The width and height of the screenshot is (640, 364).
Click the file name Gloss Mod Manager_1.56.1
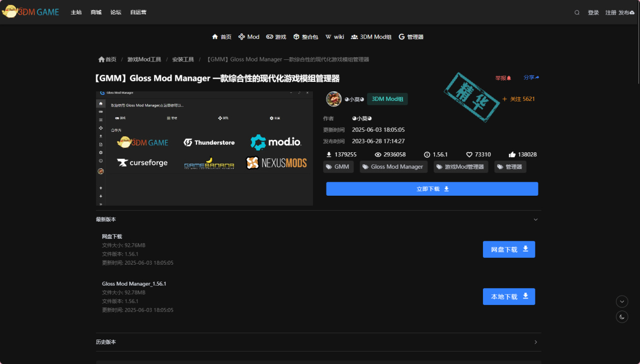134,284
